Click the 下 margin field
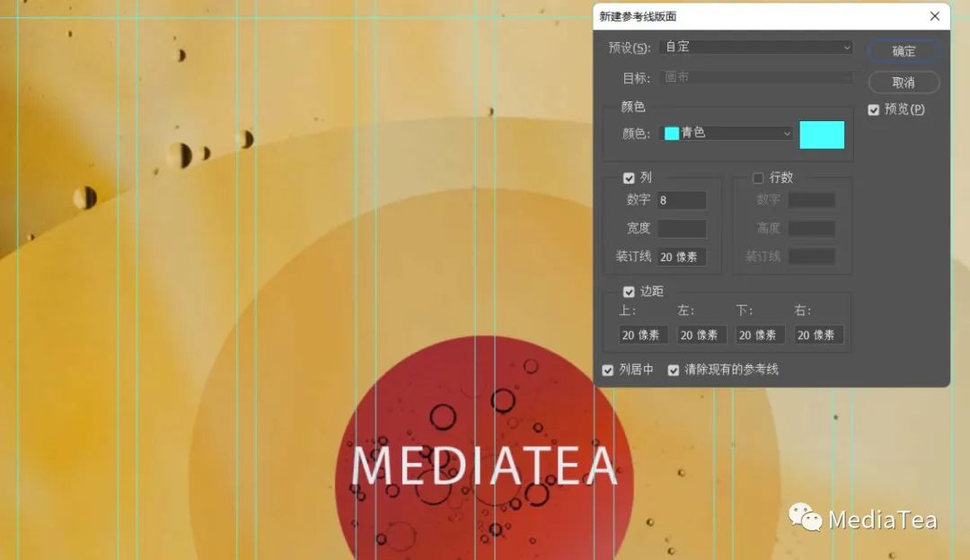Image resolution: width=970 pixels, height=560 pixels. (761, 335)
